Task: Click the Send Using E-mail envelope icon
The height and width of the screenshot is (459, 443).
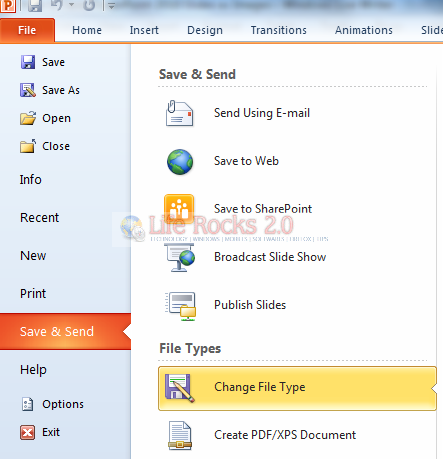Action: (179, 113)
